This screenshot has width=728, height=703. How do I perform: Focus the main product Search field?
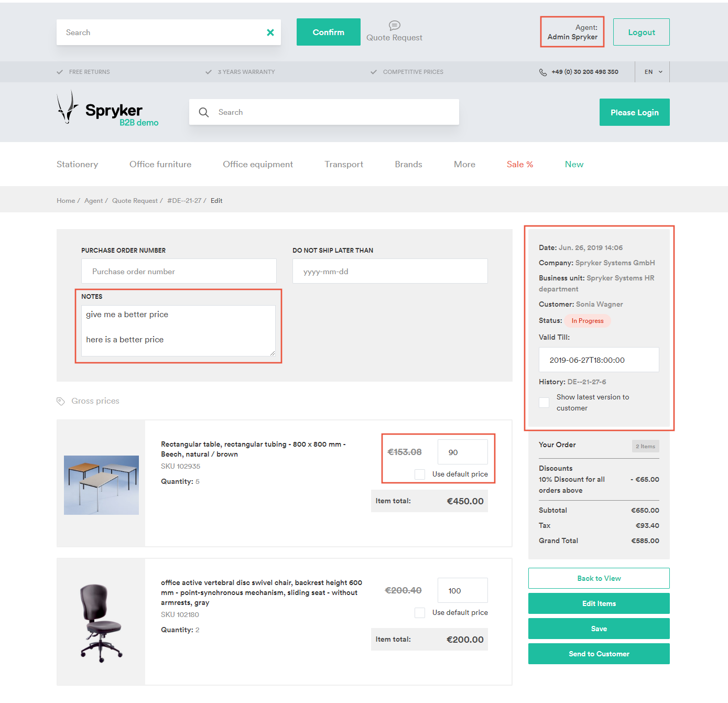click(x=324, y=112)
